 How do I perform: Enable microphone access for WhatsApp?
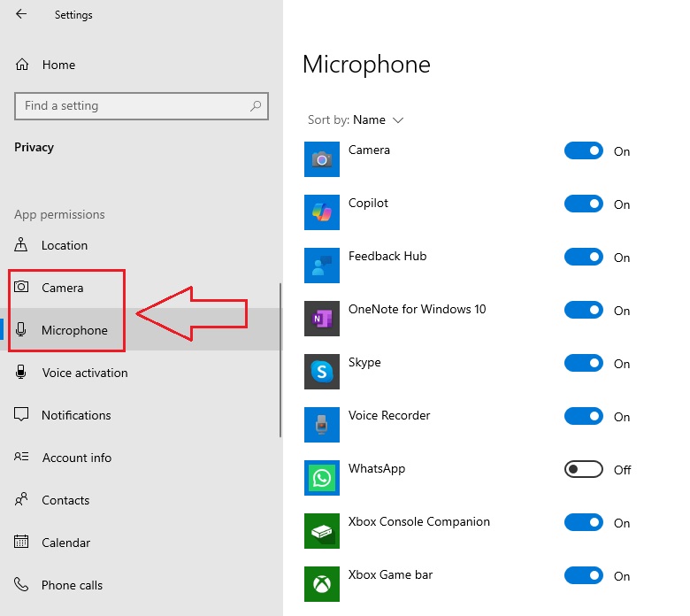point(583,470)
